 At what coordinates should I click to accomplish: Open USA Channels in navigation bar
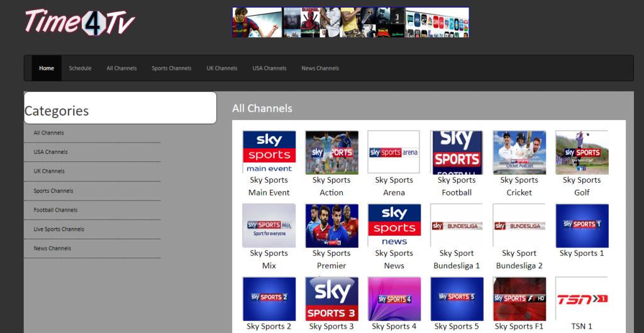(x=269, y=68)
